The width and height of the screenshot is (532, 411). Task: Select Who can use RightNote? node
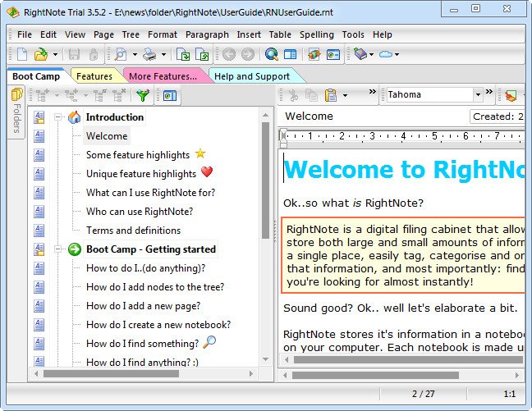click(x=140, y=212)
